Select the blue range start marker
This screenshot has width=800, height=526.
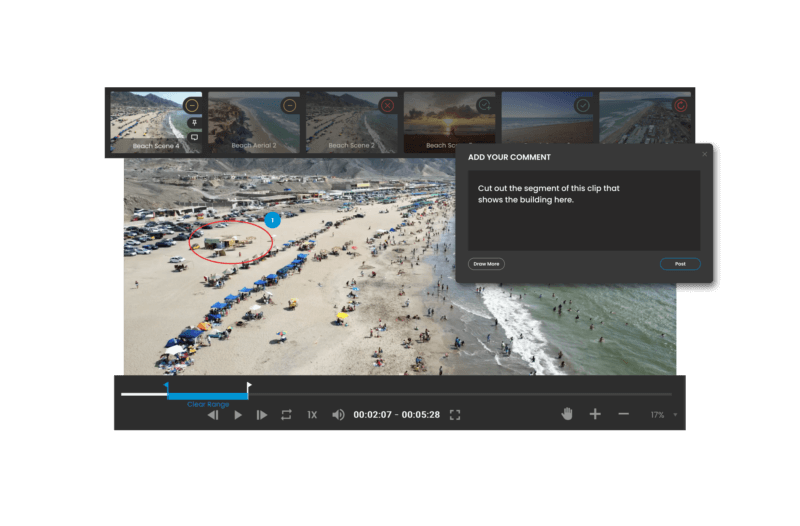[166, 387]
